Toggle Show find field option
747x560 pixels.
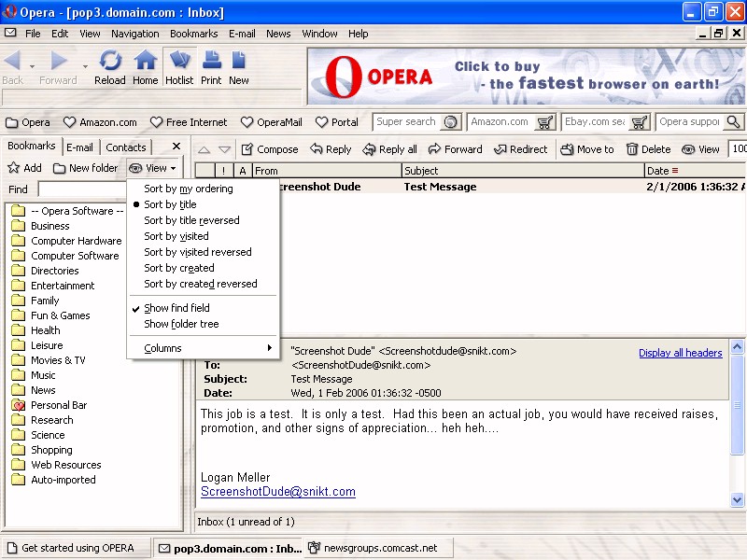pos(204,308)
